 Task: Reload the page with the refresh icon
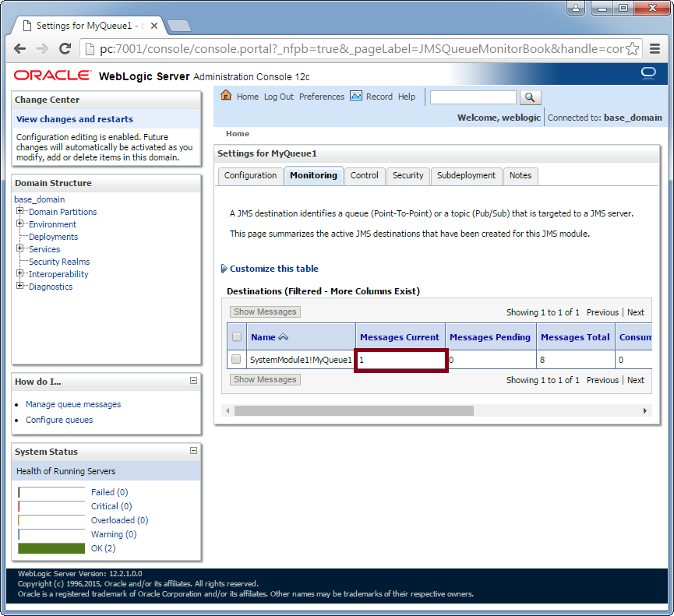click(65, 49)
